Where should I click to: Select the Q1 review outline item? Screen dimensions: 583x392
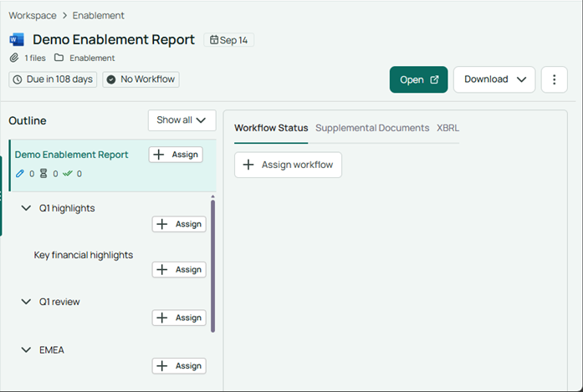[59, 302]
